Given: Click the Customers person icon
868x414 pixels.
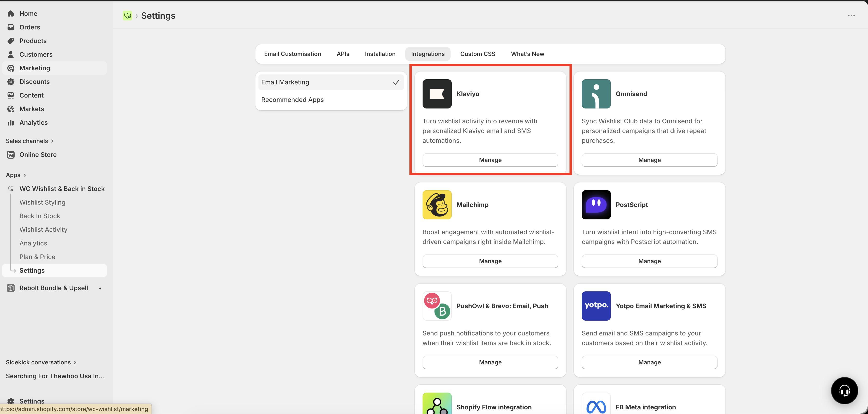Looking at the screenshot, I should 11,54.
